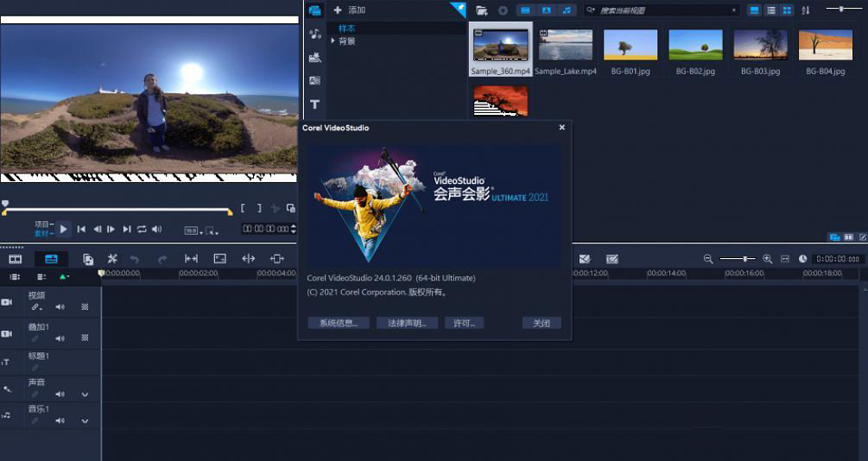The width and height of the screenshot is (868, 461).
Task: Toggle show audio files filter in library
Action: coord(567,10)
